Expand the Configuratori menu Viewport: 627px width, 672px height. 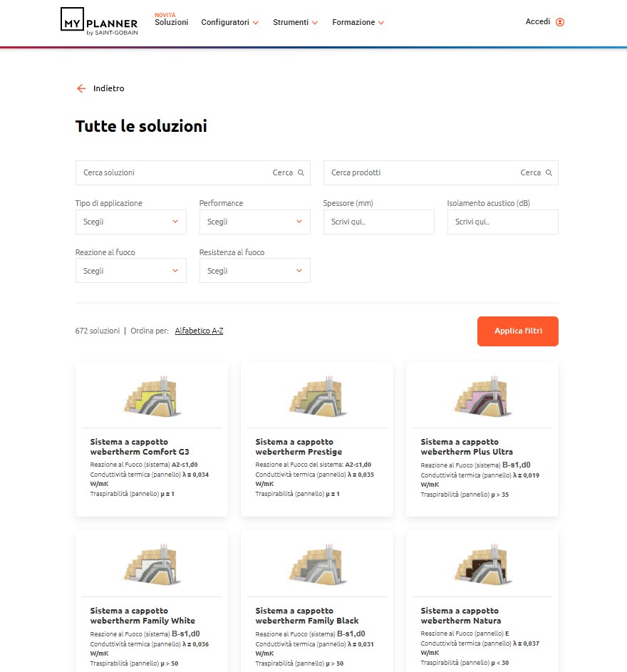pos(229,22)
